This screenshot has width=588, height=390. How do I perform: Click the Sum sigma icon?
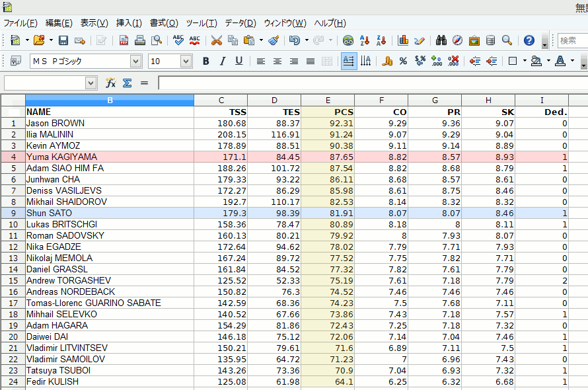[127, 83]
